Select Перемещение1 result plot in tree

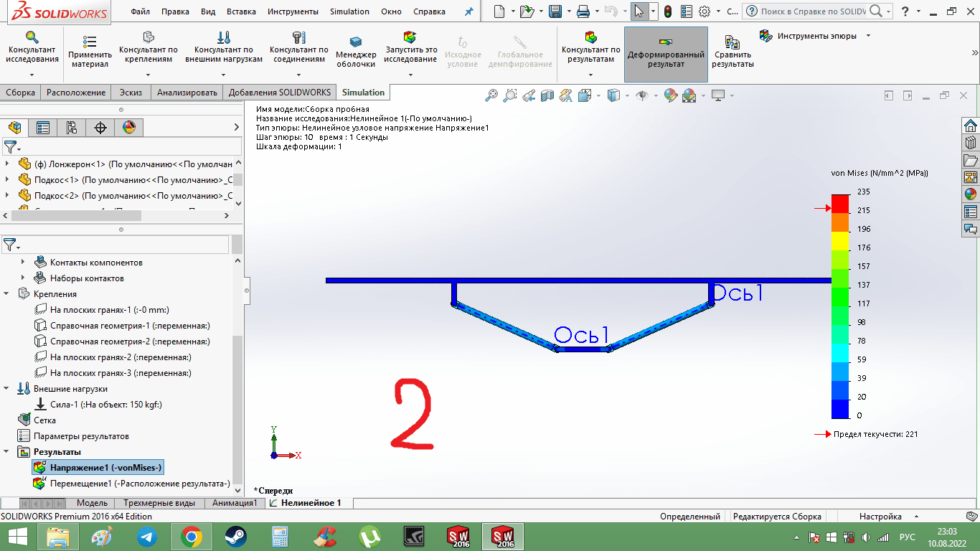(139, 484)
